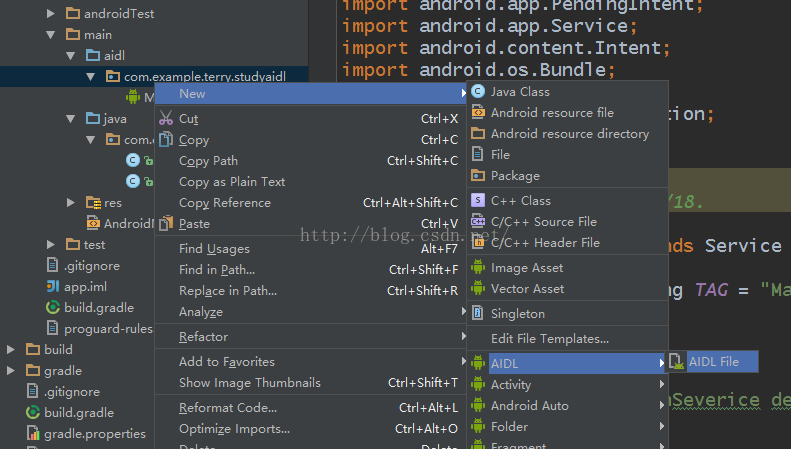Click the File document icon in submenu
The image size is (791, 449).
tap(477, 154)
